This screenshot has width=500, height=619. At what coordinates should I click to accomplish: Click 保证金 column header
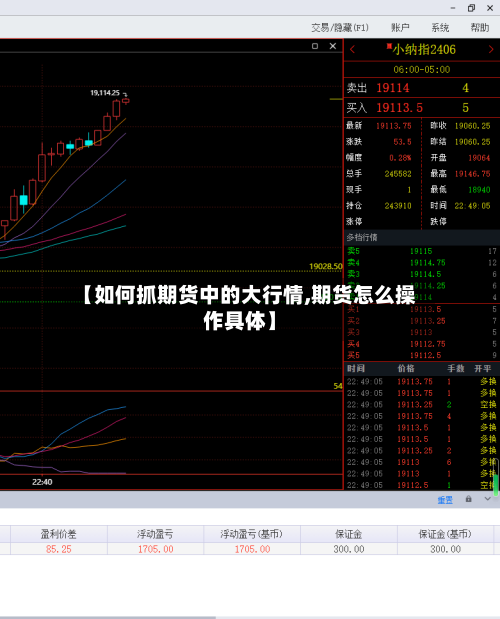pos(348,534)
